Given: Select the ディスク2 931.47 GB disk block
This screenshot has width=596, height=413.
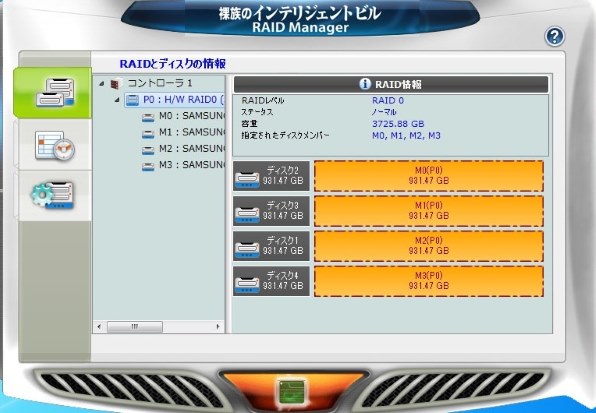Looking at the screenshot, I should coord(271,176).
